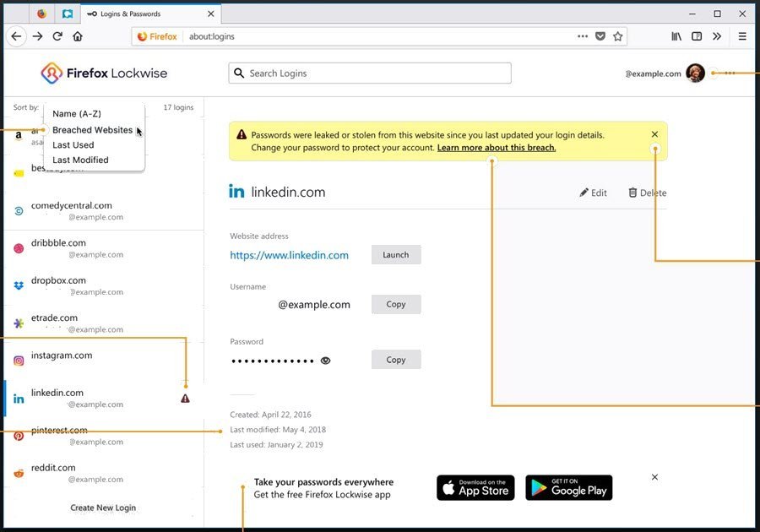Close the Logins & Passwords tab

point(211,14)
